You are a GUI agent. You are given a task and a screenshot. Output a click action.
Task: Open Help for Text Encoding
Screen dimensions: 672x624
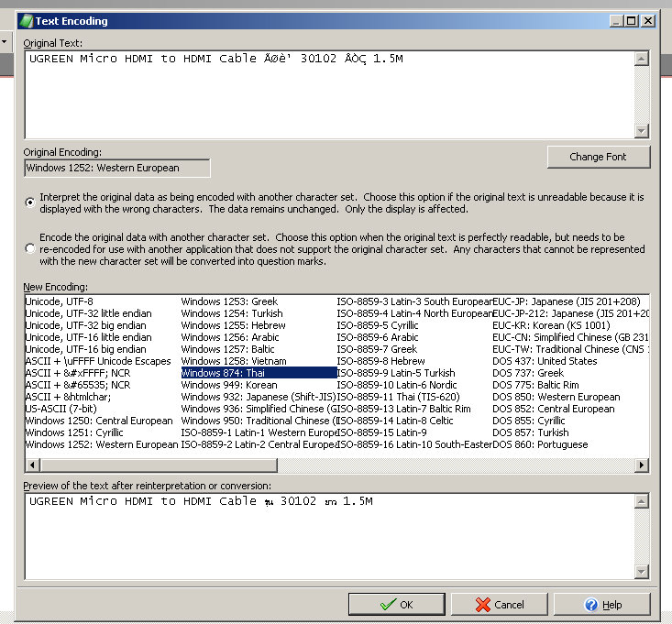coord(602,604)
